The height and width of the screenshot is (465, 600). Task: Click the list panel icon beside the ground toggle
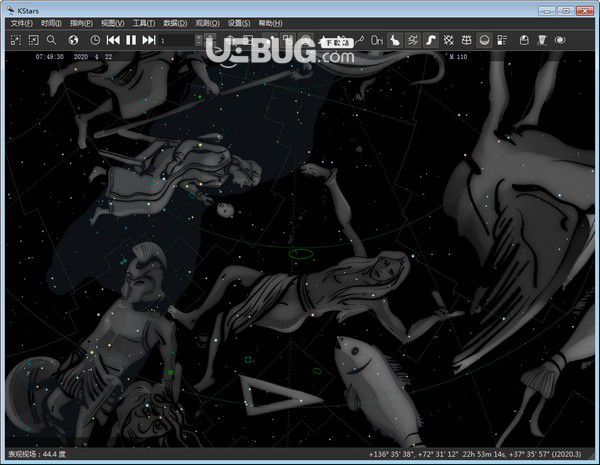(502, 40)
